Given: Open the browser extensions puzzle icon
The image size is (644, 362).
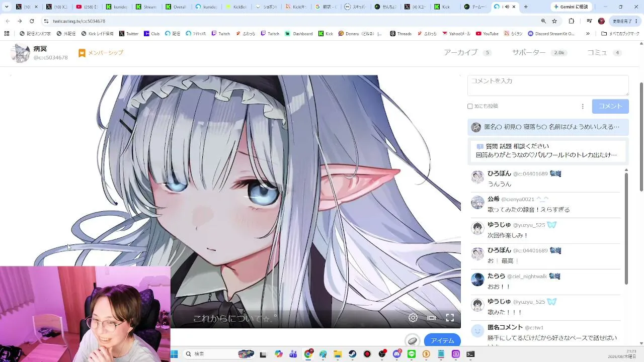Looking at the screenshot, I should click(x=572, y=21).
